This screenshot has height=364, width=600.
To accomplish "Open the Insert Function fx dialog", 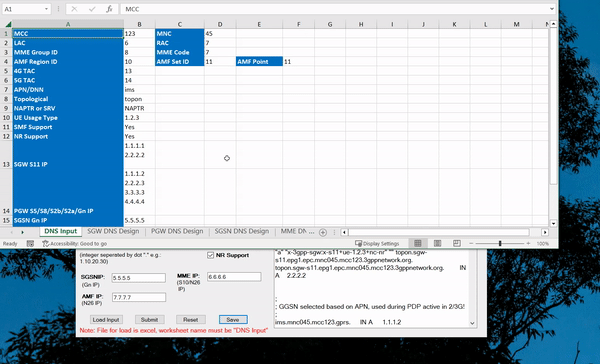I will point(109,9).
